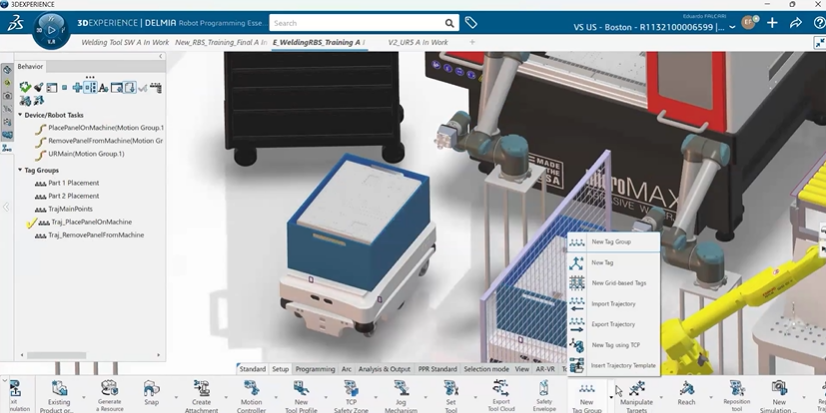This screenshot has height=413, width=826.
Task: Click the New Tool Profile icon
Action: (x=301, y=389)
